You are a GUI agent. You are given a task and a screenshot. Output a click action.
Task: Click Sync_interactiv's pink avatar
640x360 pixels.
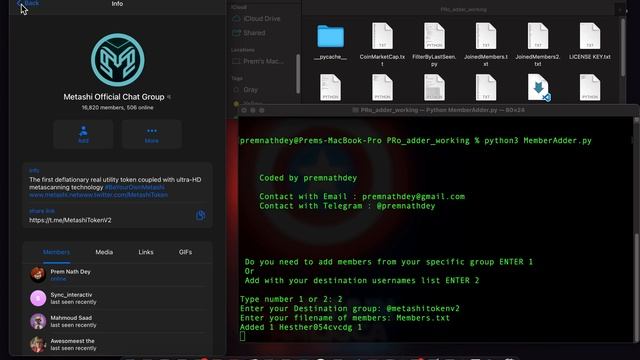click(38, 298)
